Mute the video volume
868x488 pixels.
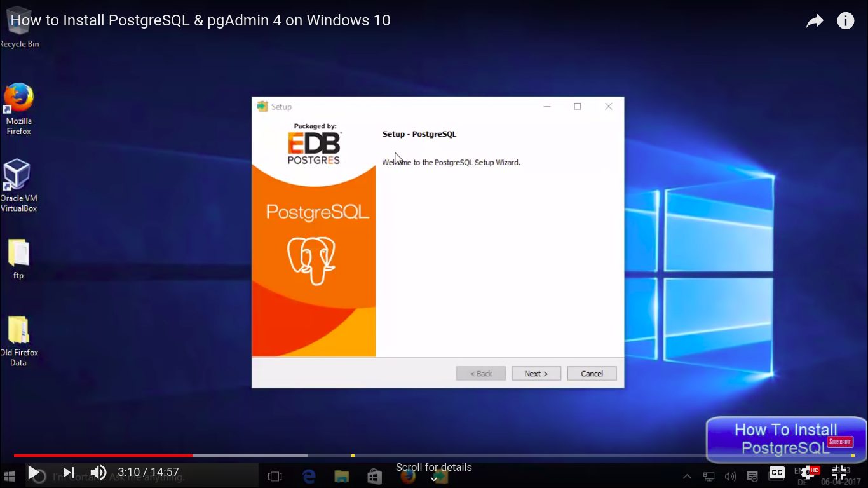point(98,472)
